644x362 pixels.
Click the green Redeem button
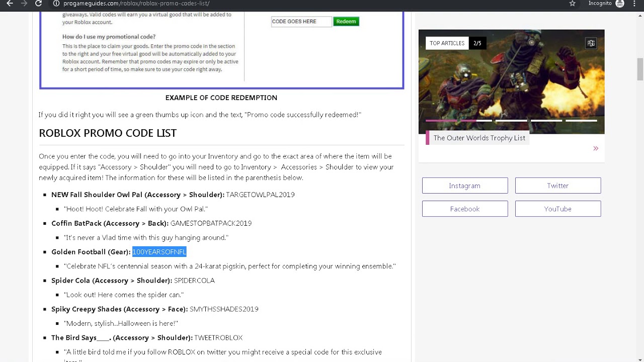[x=346, y=22]
